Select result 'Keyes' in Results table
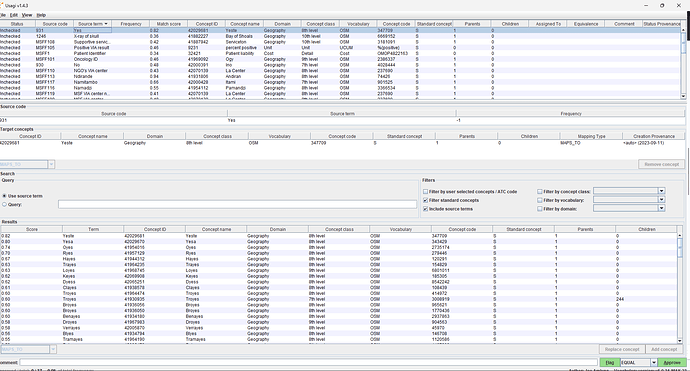Screen dimensions: 690x371 [x=339, y=276]
